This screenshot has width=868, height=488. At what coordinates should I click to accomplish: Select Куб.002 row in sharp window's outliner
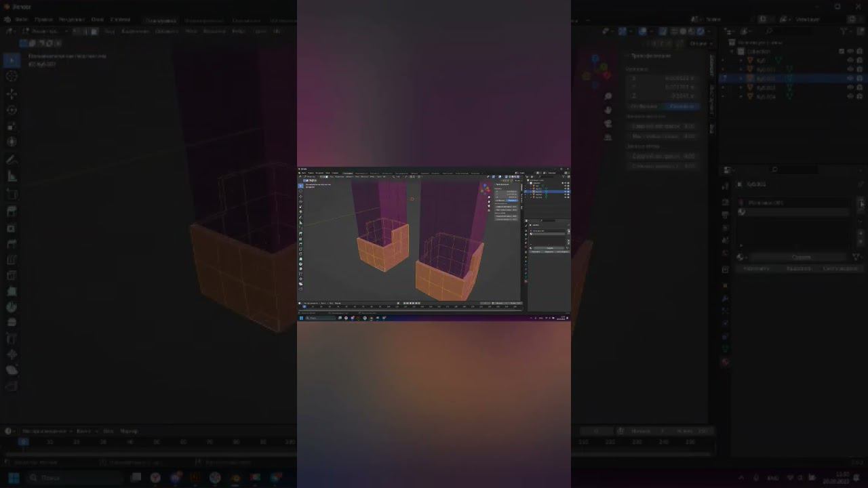click(547, 192)
